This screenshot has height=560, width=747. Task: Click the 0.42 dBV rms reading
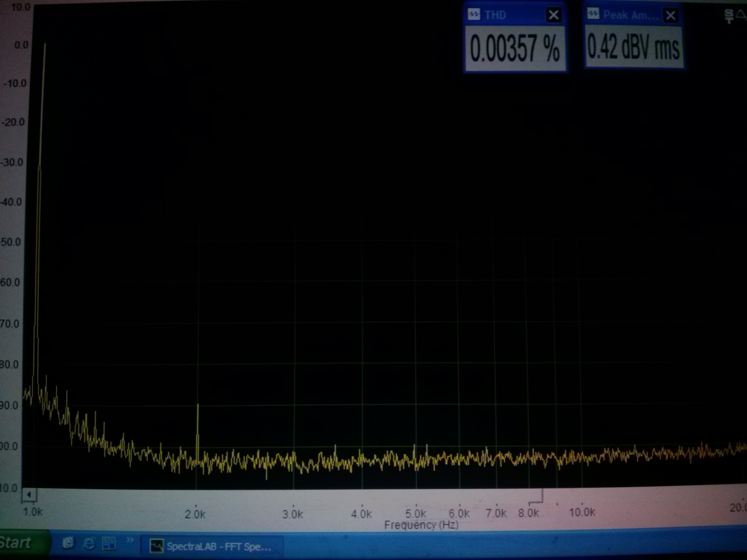633,47
